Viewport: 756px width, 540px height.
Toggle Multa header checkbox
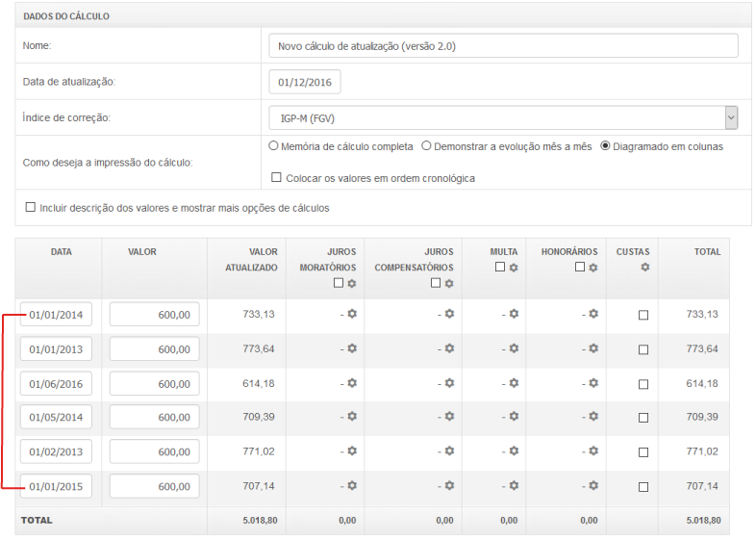pos(500,267)
